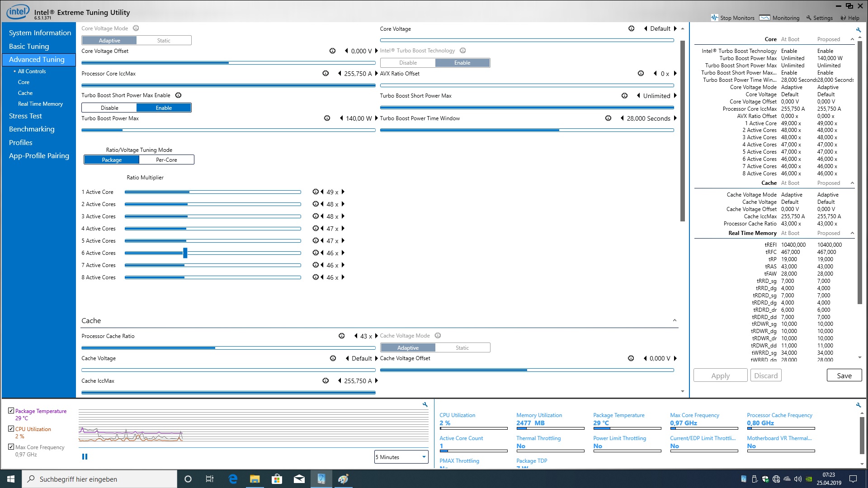
Task: Click info icon beside Cache Voltage Mode
Action: 438,335
